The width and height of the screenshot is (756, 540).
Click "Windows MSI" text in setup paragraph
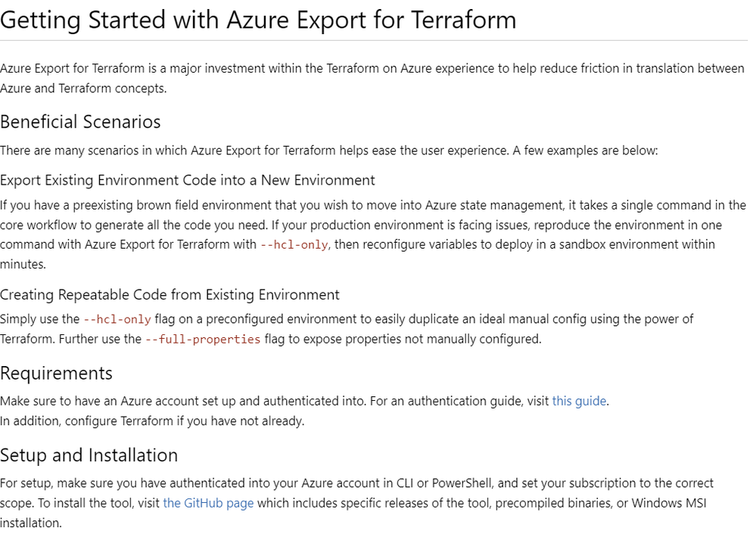coord(669,504)
